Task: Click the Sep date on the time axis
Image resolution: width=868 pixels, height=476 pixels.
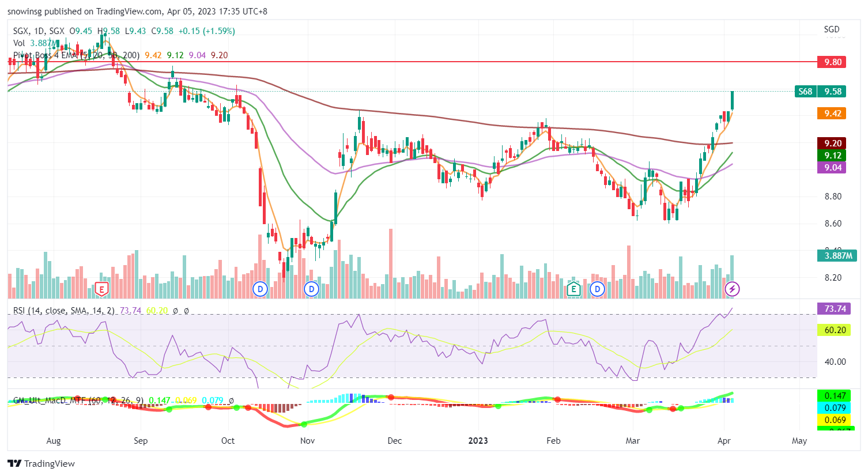Action: [x=141, y=440]
